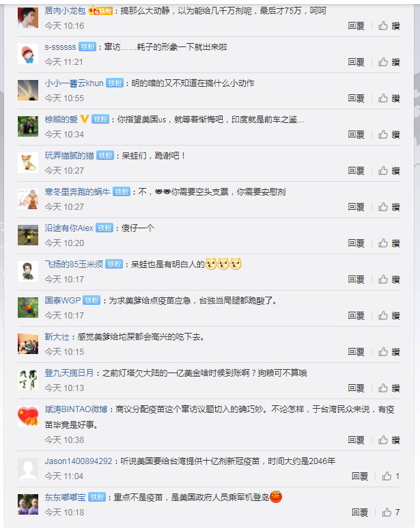420x529 pixels.
Task: Give thumbs-up to 沿途有你Alex comment
Action: coord(389,243)
